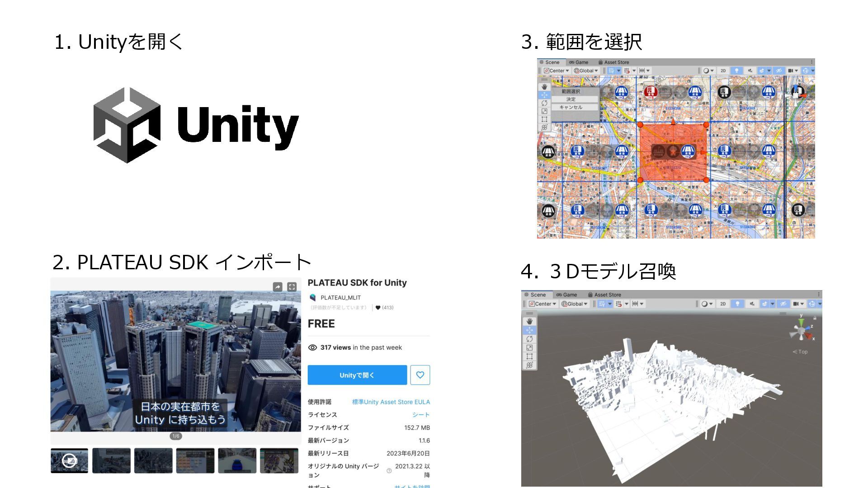Click the orange selected range area on the map

673,152
